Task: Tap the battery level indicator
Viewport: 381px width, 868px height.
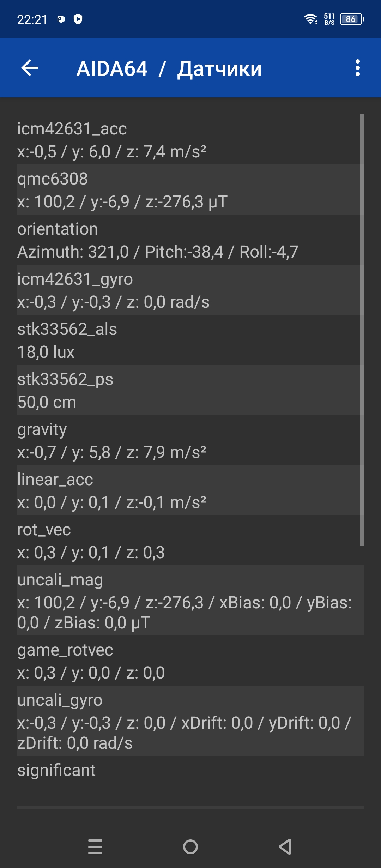Action: (x=351, y=19)
